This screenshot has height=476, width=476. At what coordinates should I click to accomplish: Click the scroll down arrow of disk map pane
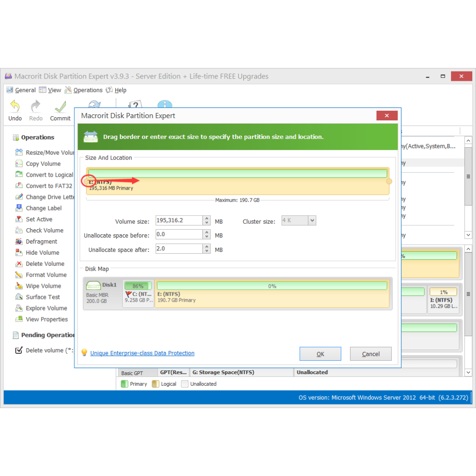(x=468, y=372)
